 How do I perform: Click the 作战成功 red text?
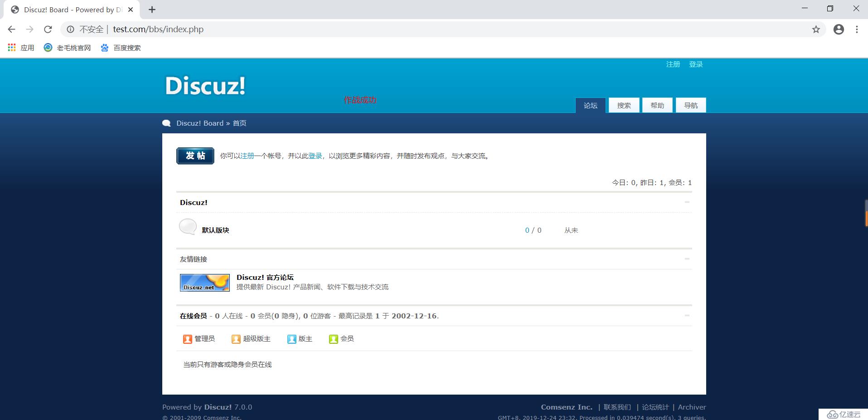(360, 100)
